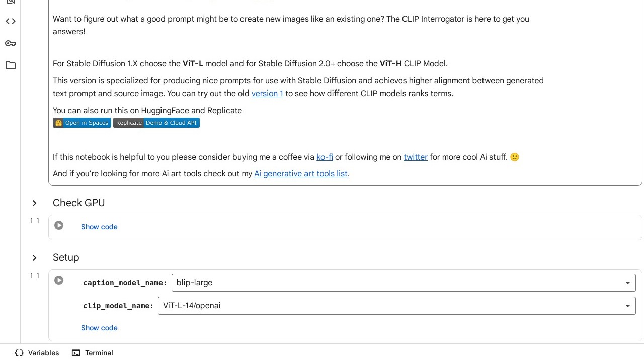Run the Check GPU cell
This screenshot has width=644, height=362.
tap(59, 226)
